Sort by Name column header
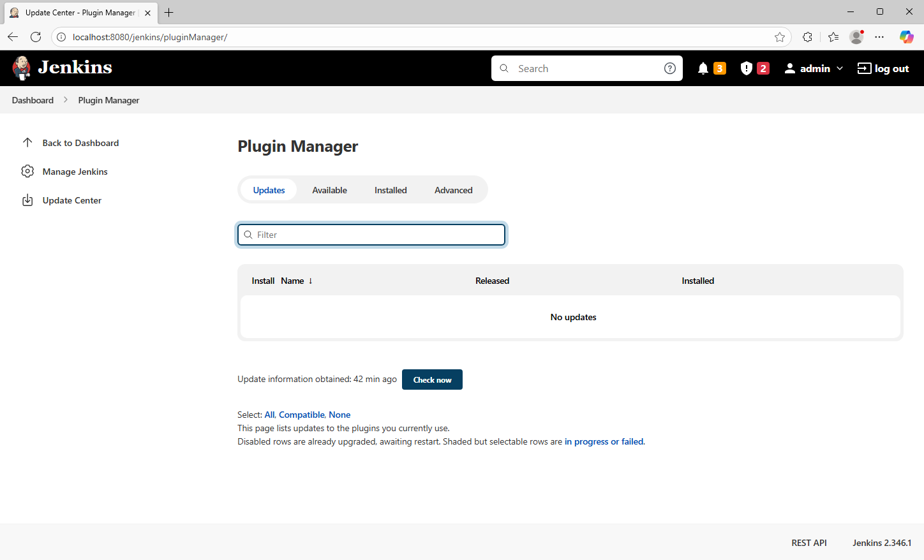Viewport: 924px width, 560px height. 292,281
